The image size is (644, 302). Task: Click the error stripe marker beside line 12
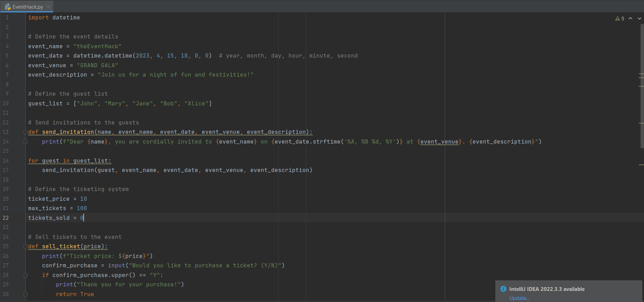coord(641,123)
